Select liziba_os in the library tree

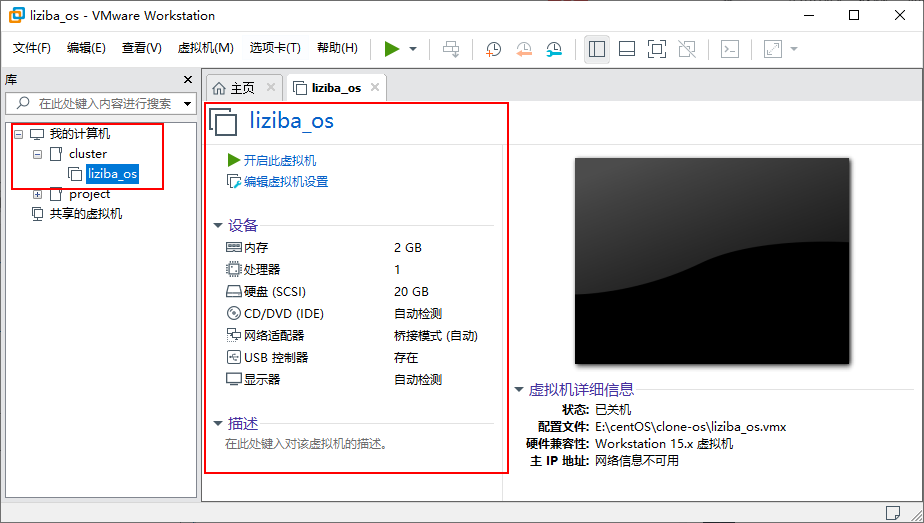[x=112, y=174]
